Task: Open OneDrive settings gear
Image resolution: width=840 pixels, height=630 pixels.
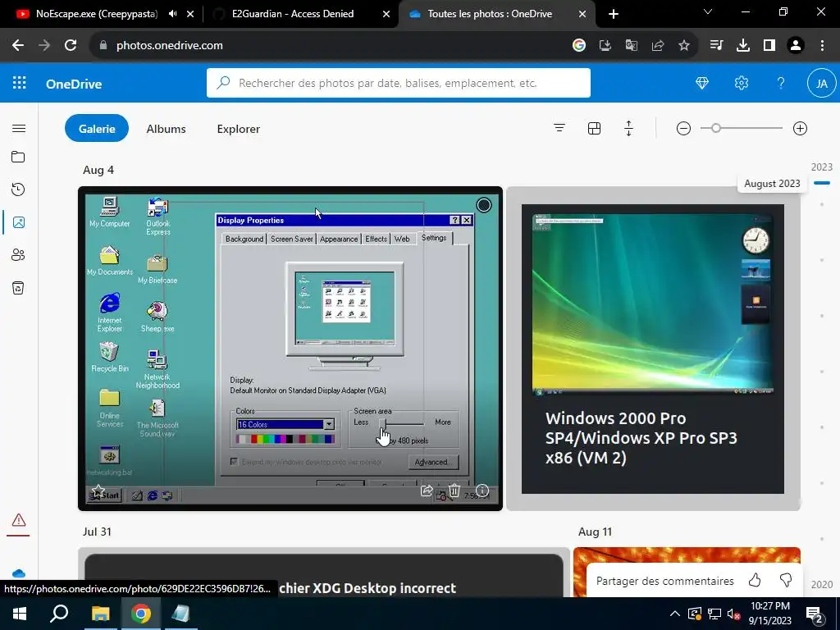Action: coord(742,83)
